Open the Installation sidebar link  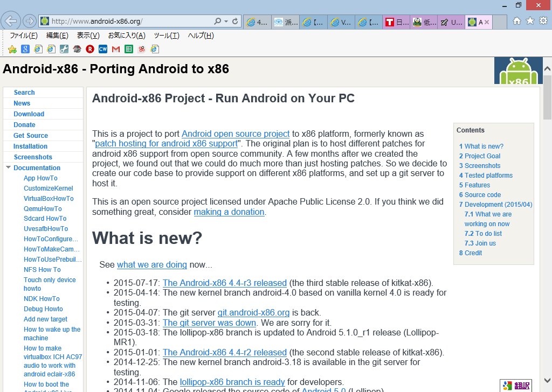[30, 146]
